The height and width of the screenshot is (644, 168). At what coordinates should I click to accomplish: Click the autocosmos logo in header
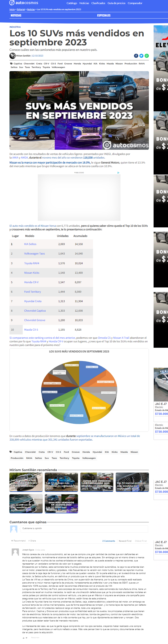24,3
